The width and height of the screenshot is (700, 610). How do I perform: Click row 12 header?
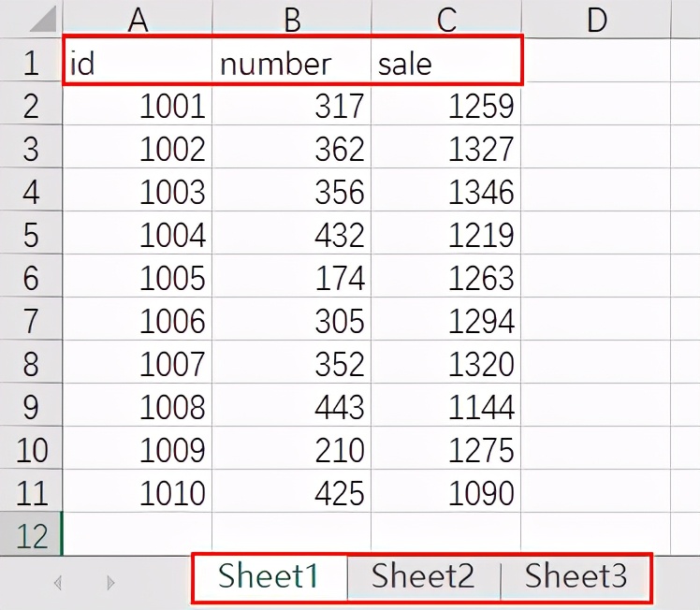[x=31, y=535]
